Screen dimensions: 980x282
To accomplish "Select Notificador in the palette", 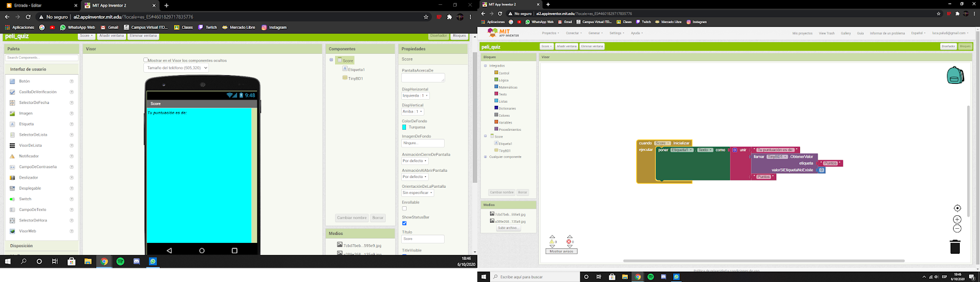I will 29,156.
